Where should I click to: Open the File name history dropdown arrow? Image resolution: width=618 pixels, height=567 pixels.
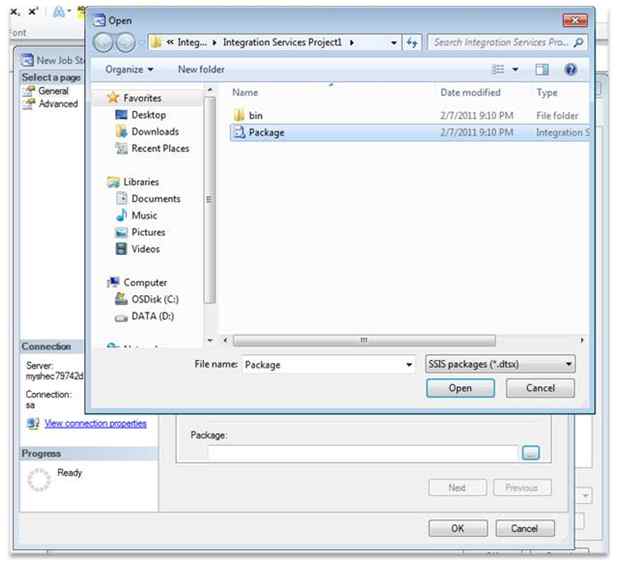(409, 364)
